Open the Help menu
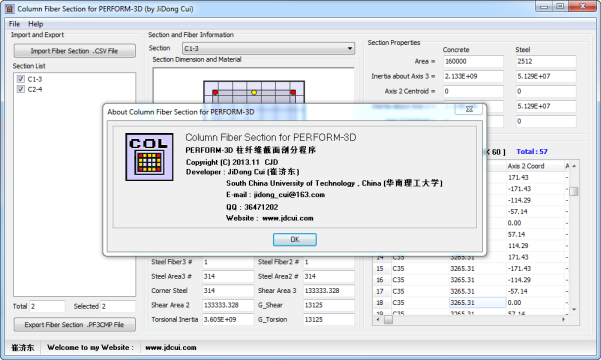The width and height of the screenshot is (601, 360). click(x=36, y=24)
